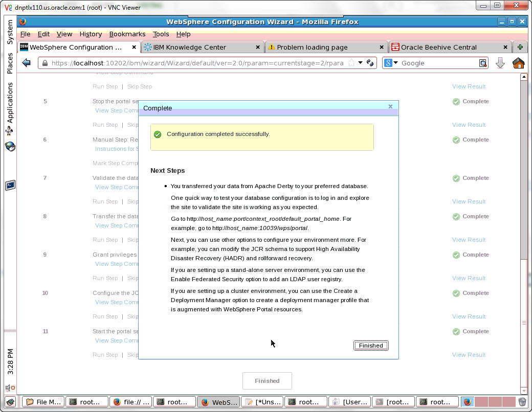This screenshot has width=532, height=412.
Task: Click the trash icon in taskbar
Action: click(522, 402)
